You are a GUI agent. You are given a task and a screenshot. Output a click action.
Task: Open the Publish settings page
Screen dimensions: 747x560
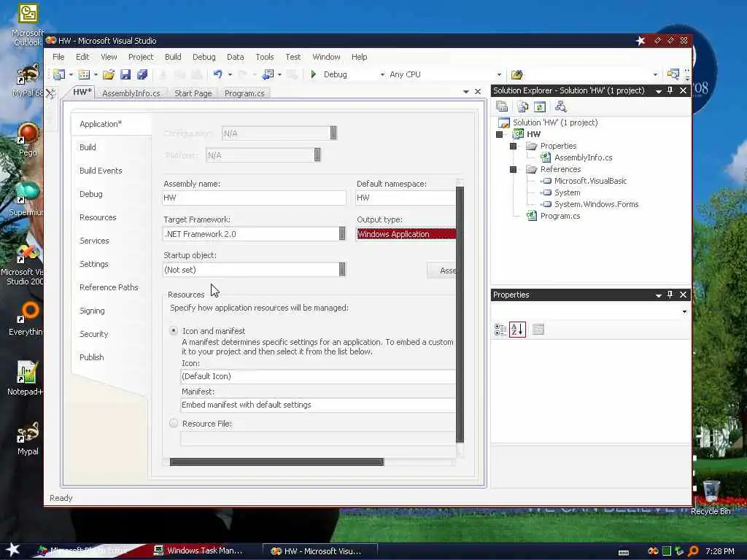click(91, 357)
